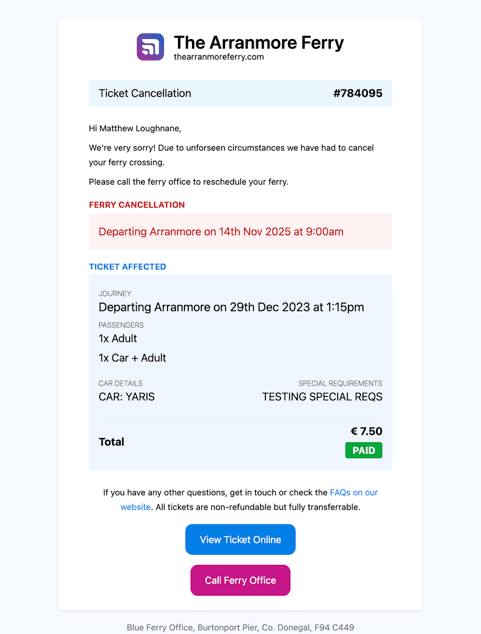The height and width of the screenshot is (634, 481).
Task: Click the red cancelled departure notice box
Action: (240, 232)
